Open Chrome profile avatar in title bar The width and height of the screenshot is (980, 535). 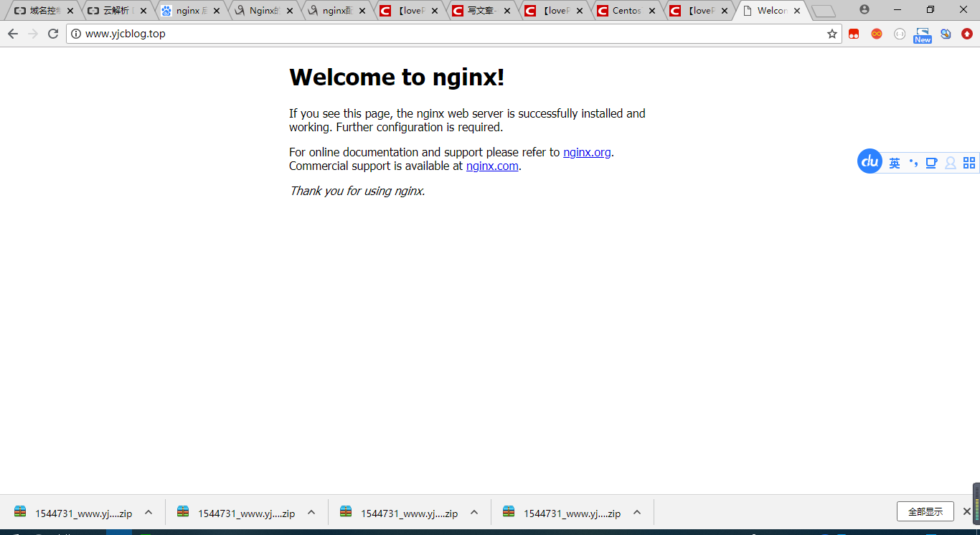coord(864,9)
